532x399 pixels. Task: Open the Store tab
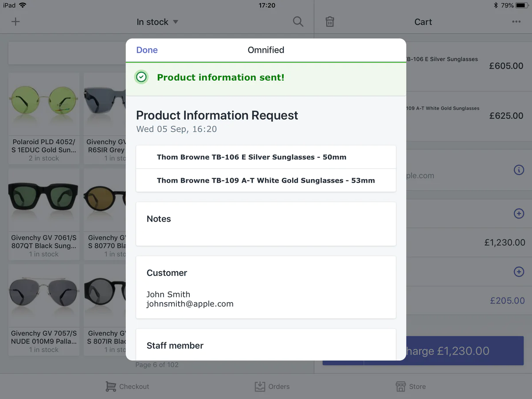tap(411, 387)
